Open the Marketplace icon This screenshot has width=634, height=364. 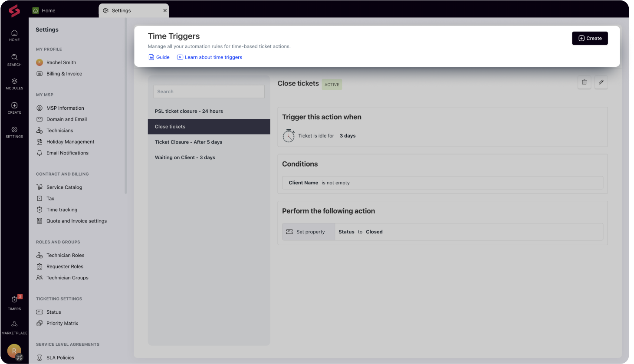(14, 325)
